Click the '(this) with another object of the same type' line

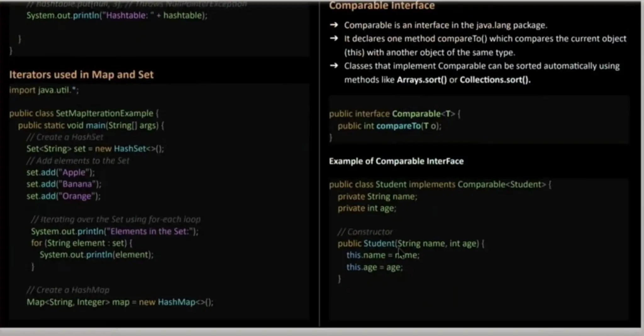coord(430,52)
